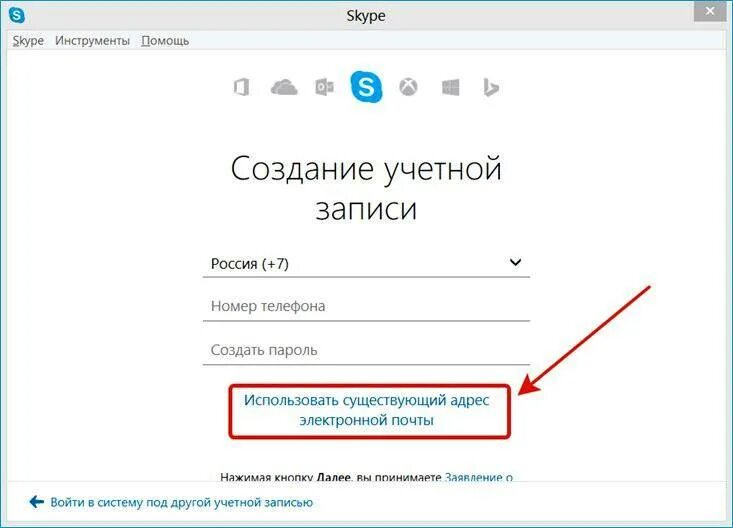The image size is (733, 528).
Task: Click the Skype icon in the title bar
Action: tap(16, 15)
